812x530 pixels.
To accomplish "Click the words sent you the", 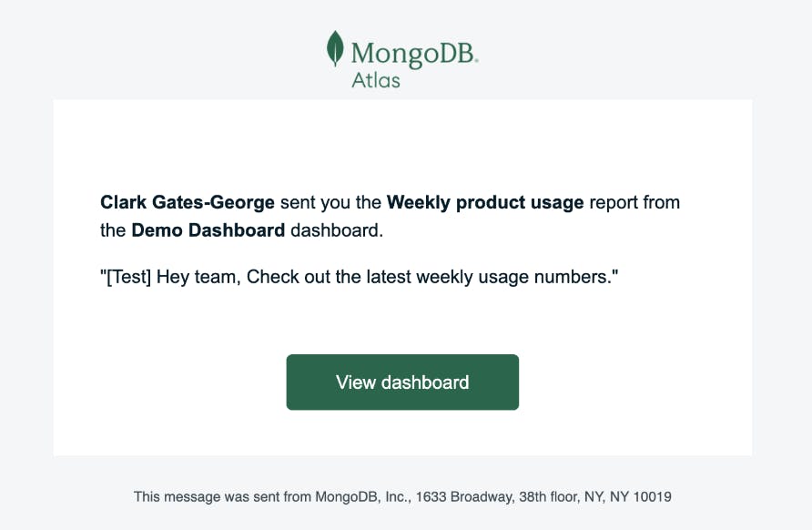I will click(x=330, y=202).
